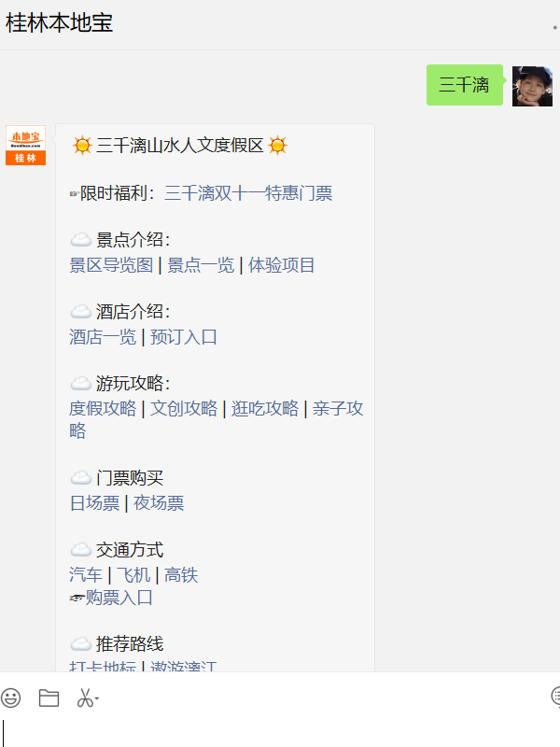Open the chat history icon

[x=555, y=697]
